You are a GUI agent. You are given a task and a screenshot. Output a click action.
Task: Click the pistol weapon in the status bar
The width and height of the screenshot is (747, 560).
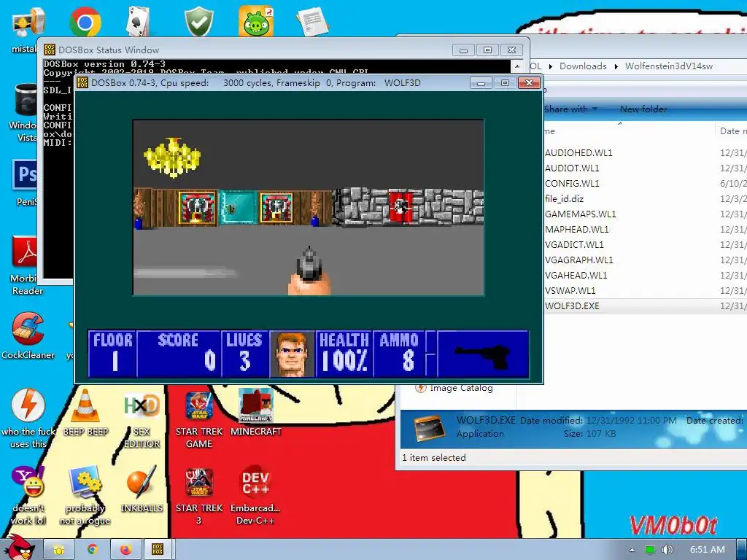pyautogui.click(x=483, y=355)
